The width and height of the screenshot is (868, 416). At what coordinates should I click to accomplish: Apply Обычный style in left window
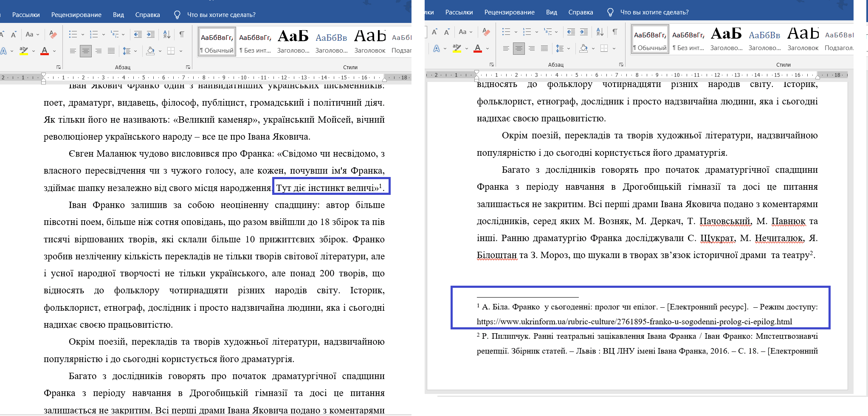click(217, 42)
